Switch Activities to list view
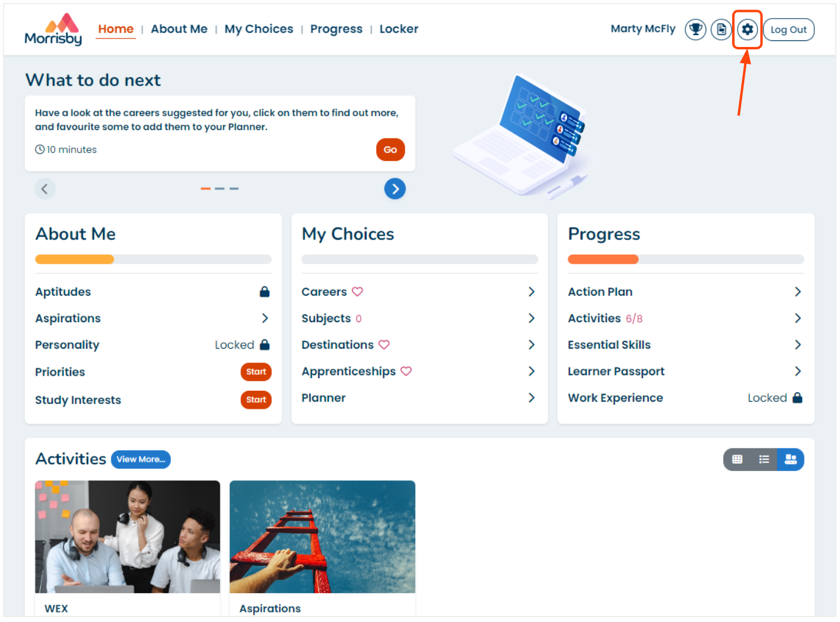The width and height of the screenshot is (840, 622). click(x=764, y=459)
